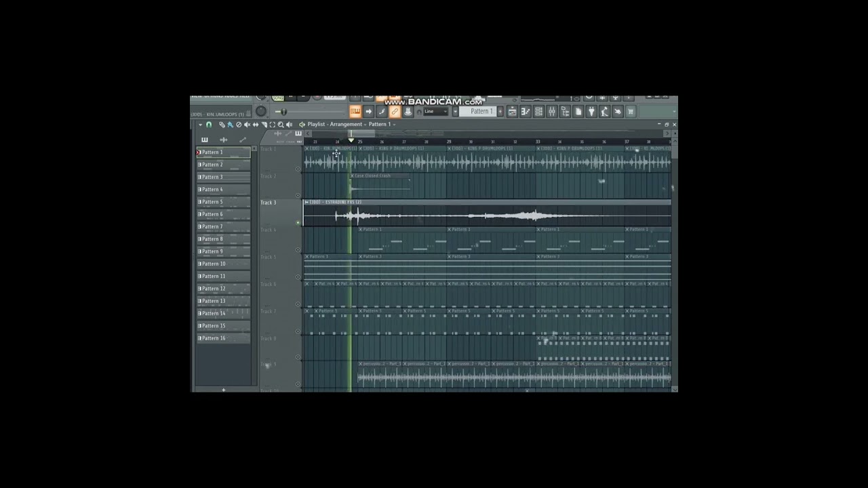Toggle the step-edit arrow button
Screen dimensions: 868x488
(368, 112)
